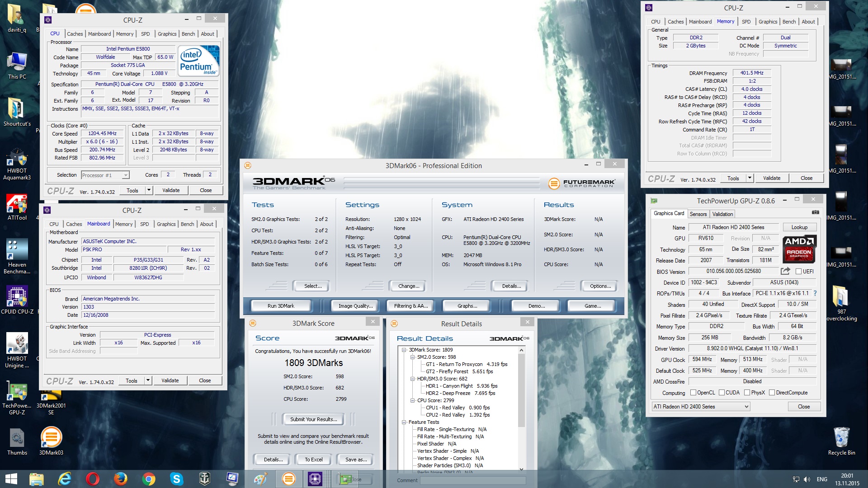
Task: Open the Processor #1 selection dropdown
Action: (105, 175)
